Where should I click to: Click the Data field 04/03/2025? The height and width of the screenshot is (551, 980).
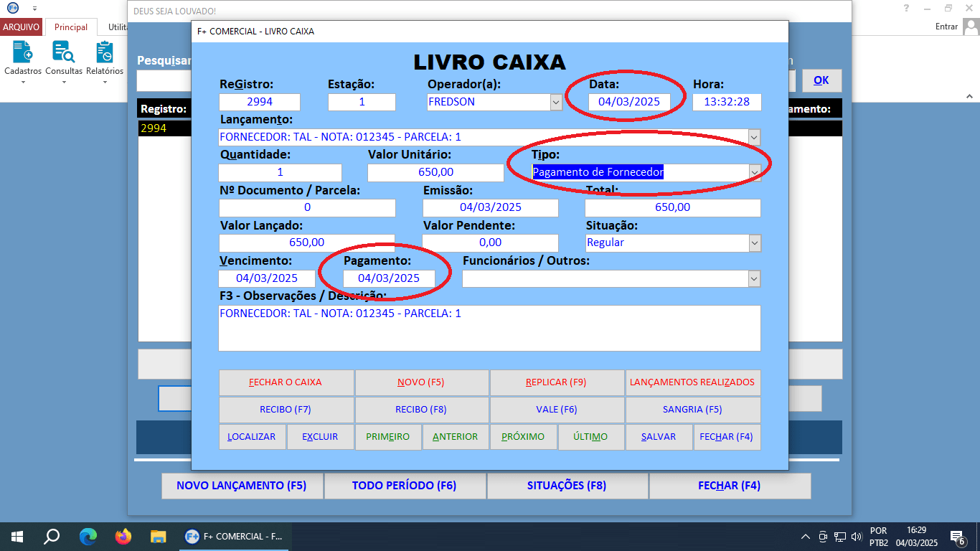(x=629, y=102)
